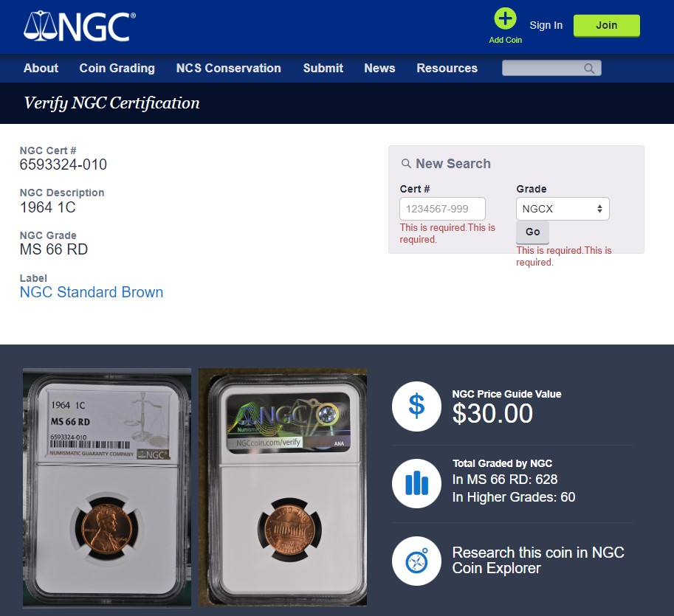
Task: Open the NCS Conservation menu
Action: (x=228, y=68)
